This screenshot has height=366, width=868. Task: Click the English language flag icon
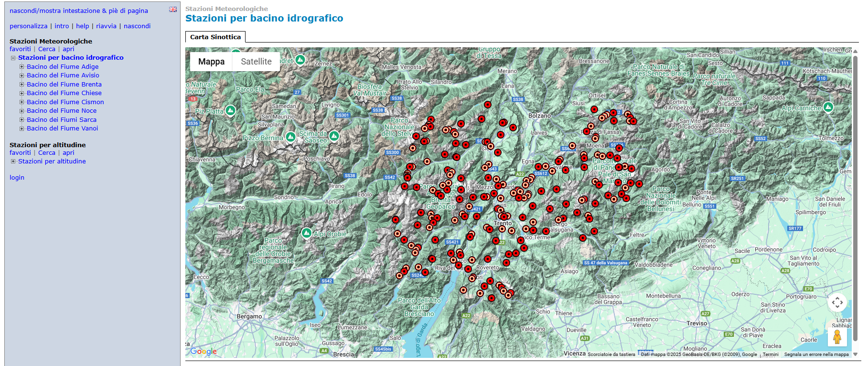coord(173,10)
